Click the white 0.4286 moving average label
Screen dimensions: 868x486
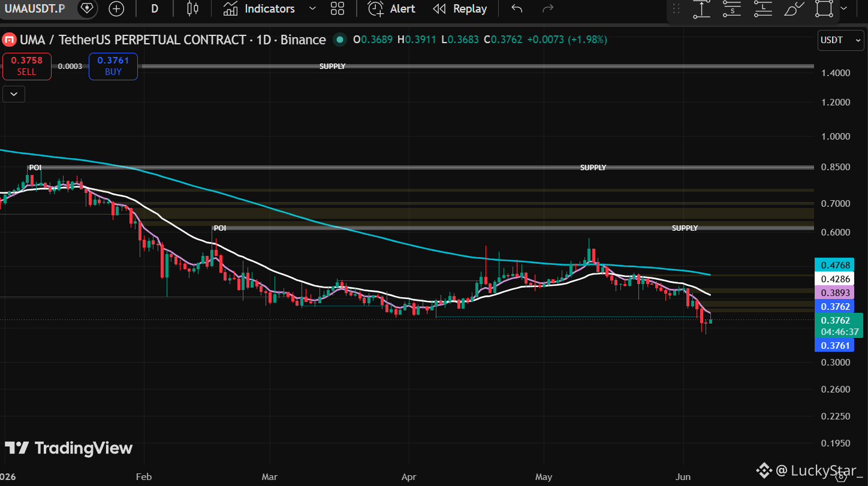pyautogui.click(x=835, y=279)
